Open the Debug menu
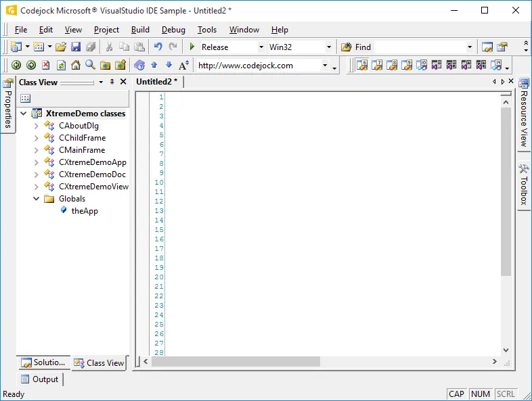The image size is (532, 401). click(173, 30)
